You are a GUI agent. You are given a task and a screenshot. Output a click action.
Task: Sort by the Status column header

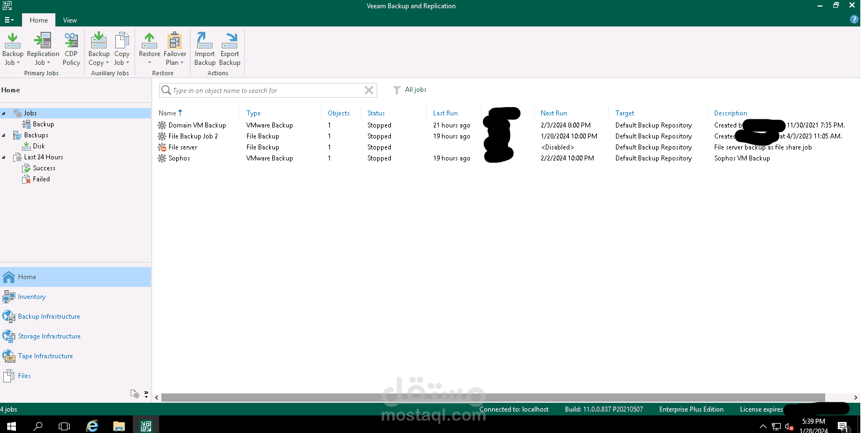click(x=376, y=113)
